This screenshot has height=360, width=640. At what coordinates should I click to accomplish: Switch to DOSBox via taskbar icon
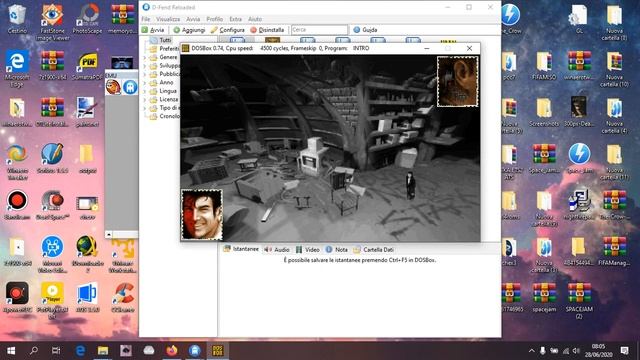[218, 351]
